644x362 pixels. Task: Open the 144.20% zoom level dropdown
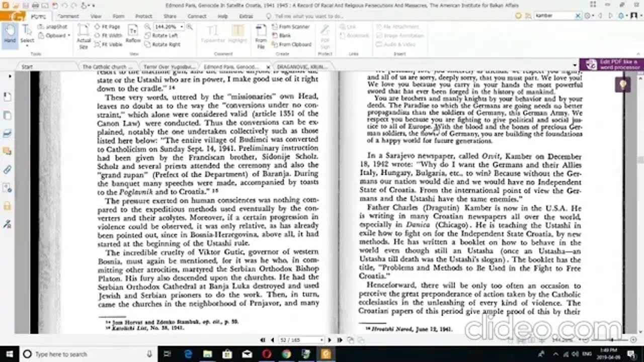[x=181, y=26]
